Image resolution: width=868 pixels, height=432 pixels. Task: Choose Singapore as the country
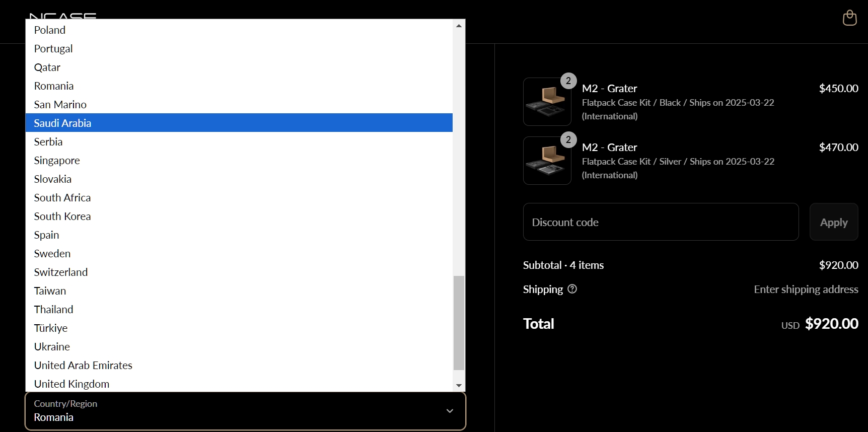point(239,160)
